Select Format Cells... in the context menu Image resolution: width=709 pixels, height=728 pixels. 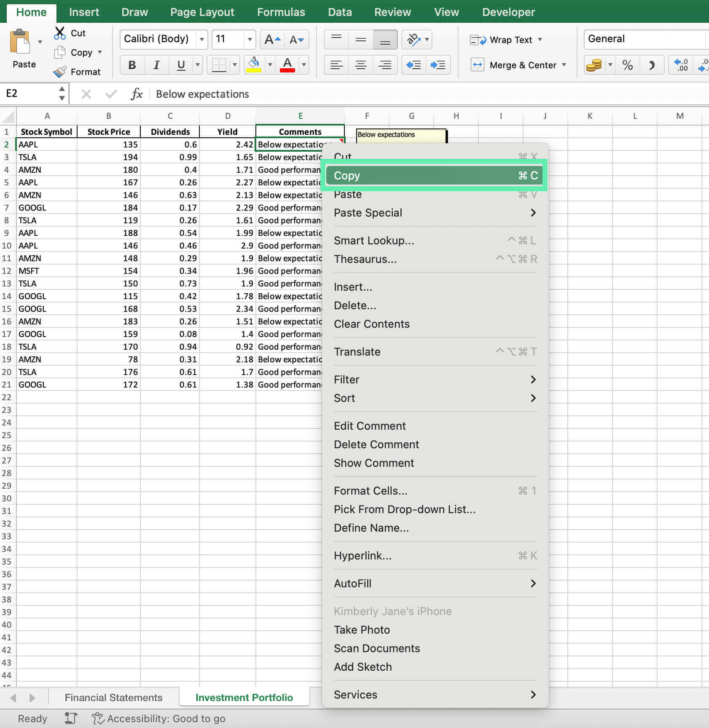(x=434, y=491)
